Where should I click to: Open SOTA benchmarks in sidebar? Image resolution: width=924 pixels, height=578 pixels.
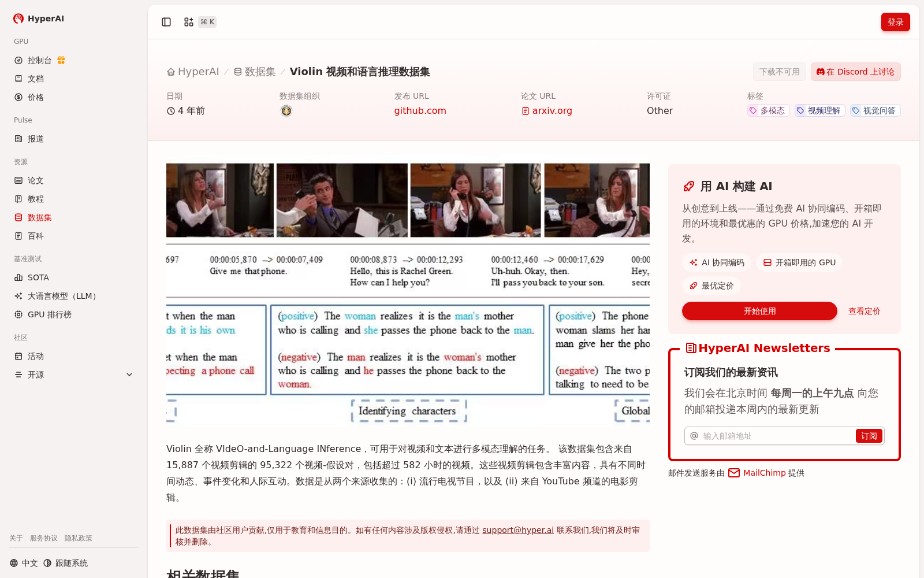tap(74, 277)
